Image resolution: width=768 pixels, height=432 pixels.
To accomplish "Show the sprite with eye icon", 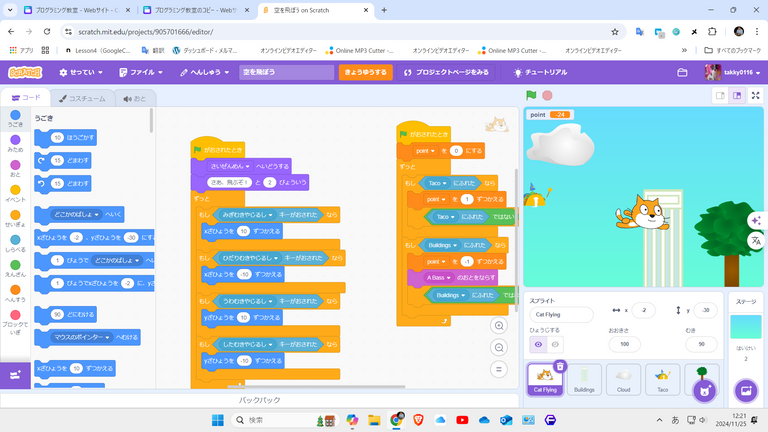I will (x=538, y=344).
